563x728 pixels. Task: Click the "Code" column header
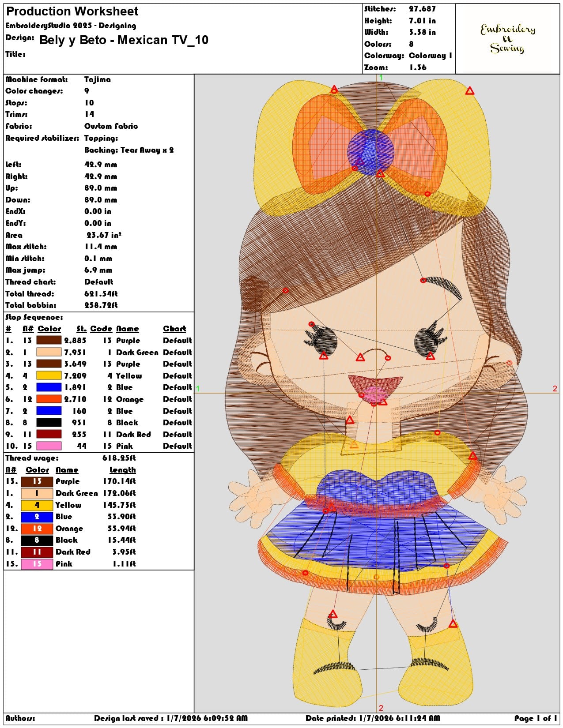(x=101, y=329)
